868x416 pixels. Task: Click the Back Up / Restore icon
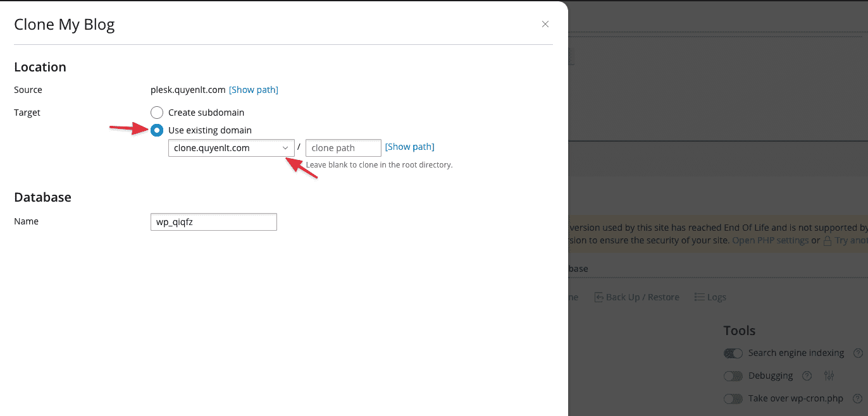[598, 297]
